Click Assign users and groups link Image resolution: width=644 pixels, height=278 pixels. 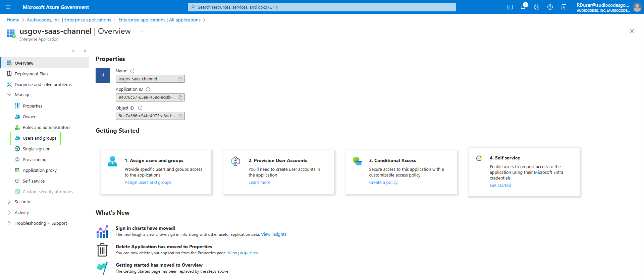point(148,183)
